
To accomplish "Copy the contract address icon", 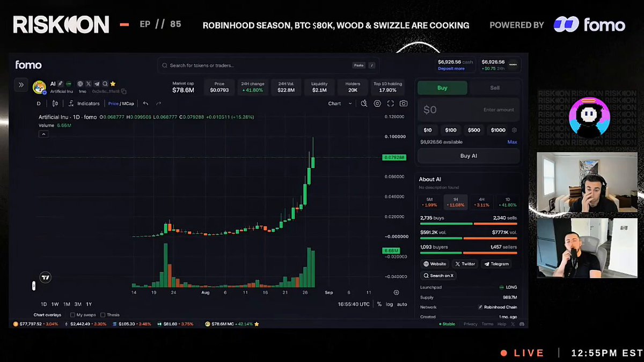I will click(124, 92).
